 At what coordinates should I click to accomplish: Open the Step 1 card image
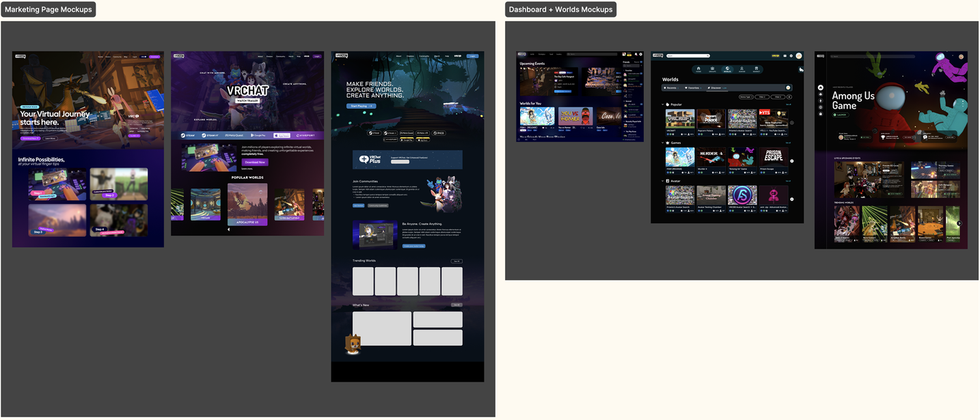point(57,185)
